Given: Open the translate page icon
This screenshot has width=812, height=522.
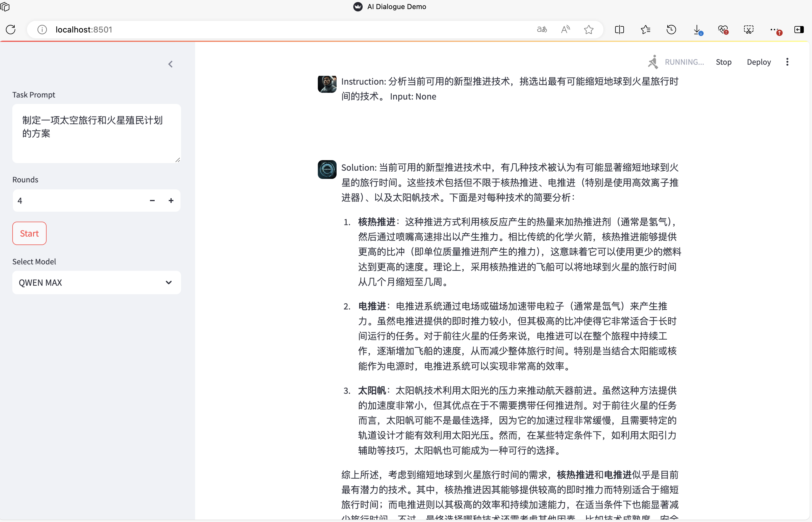Looking at the screenshot, I should click(x=542, y=30).
